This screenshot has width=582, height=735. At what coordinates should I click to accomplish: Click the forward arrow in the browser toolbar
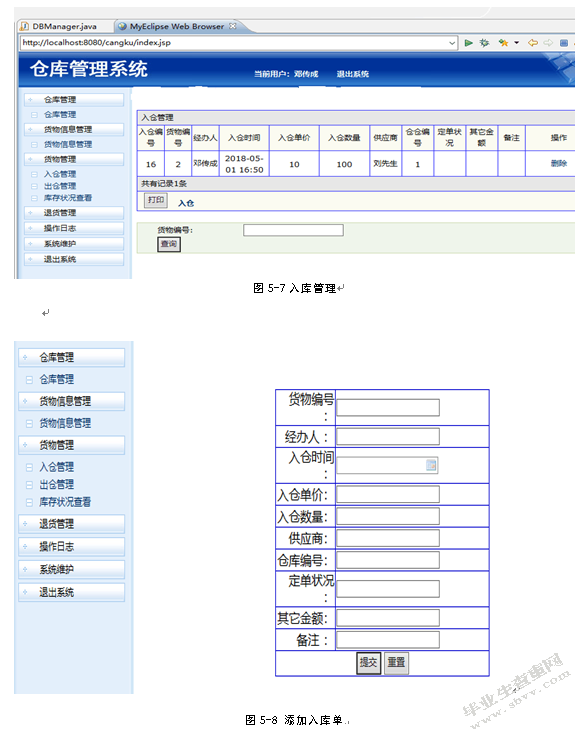coord(548,43)
